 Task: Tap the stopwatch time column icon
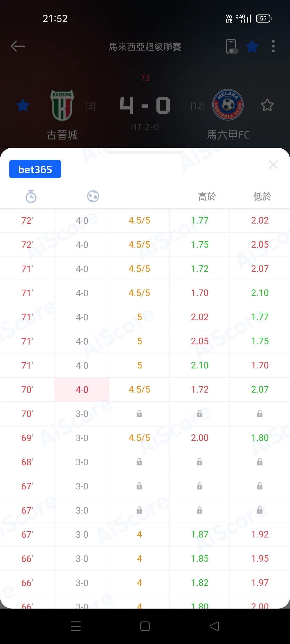(31, 196)
